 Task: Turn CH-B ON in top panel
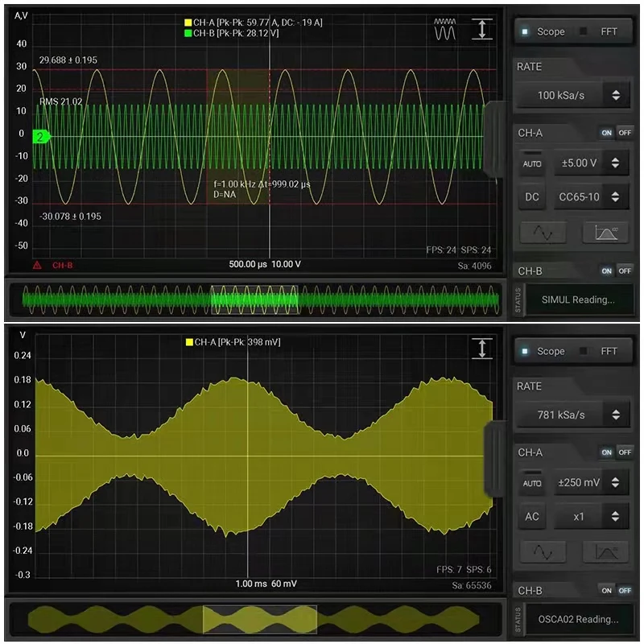pos(607,271)
